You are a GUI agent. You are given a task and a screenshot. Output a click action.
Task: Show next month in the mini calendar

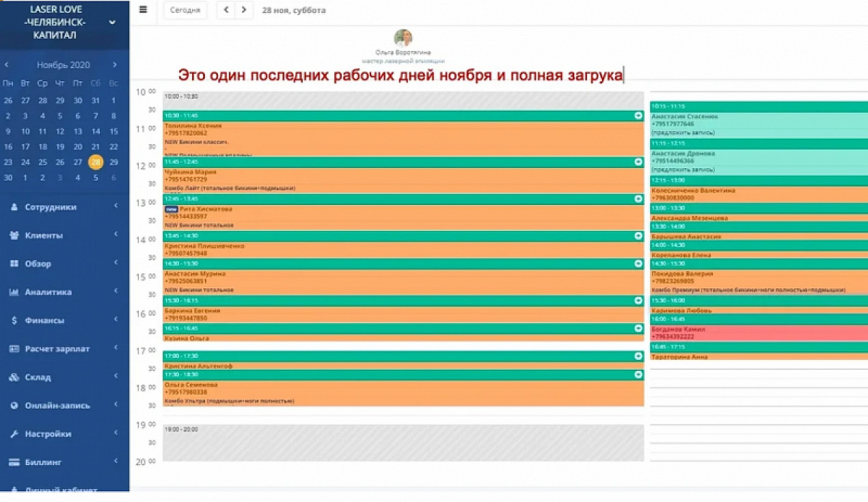click(114, 65)
